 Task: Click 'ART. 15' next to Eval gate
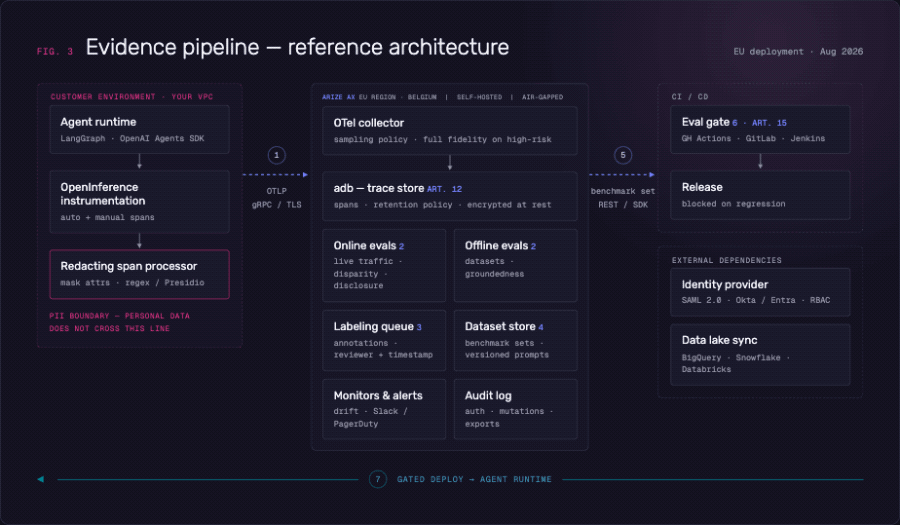(769, 123)
